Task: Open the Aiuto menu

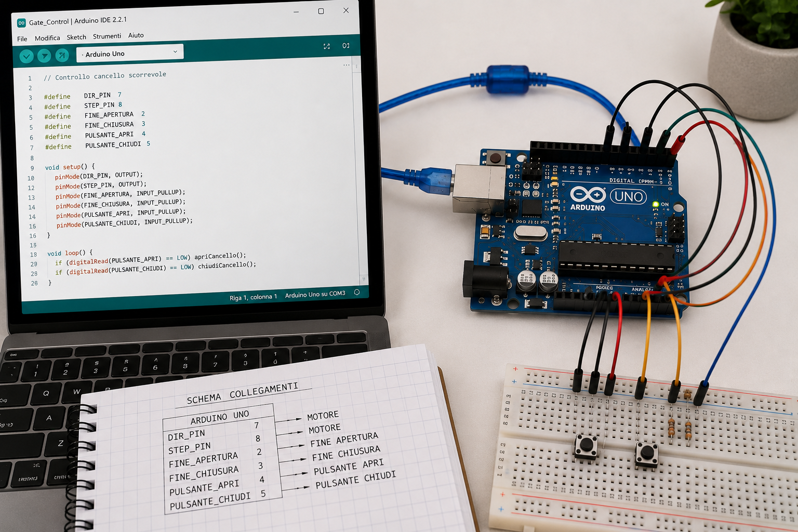Action: pyautogui.click(x=136, y=35)
